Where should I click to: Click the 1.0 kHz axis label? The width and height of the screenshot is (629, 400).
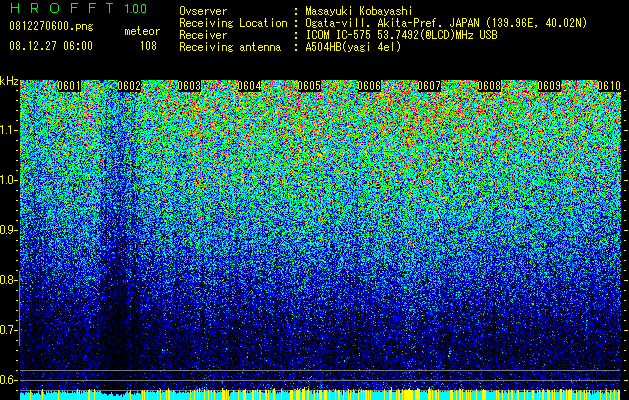[9, 180]
